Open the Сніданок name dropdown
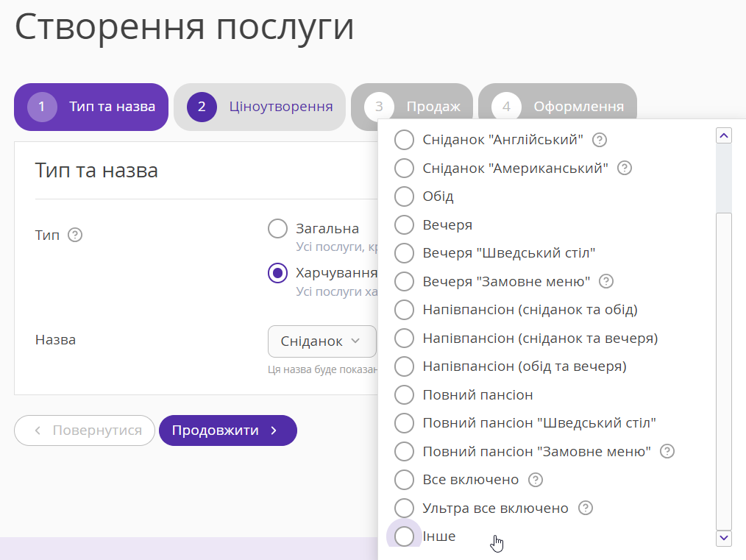The width and height of the screenshot is (746, 560). [x=322, y=341]
